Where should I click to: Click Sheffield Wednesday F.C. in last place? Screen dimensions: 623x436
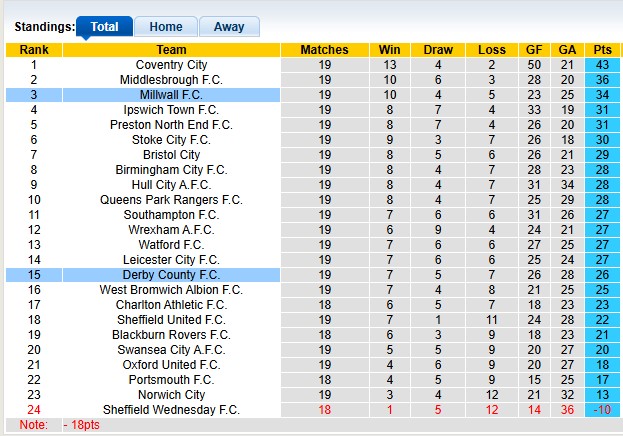(x=171, y=410)
